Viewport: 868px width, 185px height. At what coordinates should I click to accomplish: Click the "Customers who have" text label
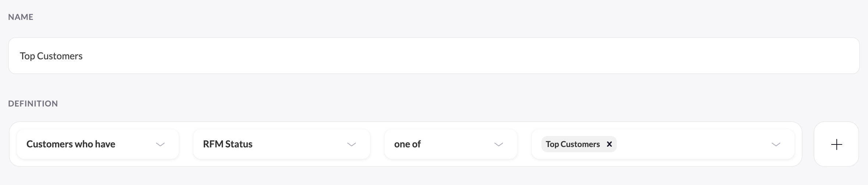(x=71, y=144)
